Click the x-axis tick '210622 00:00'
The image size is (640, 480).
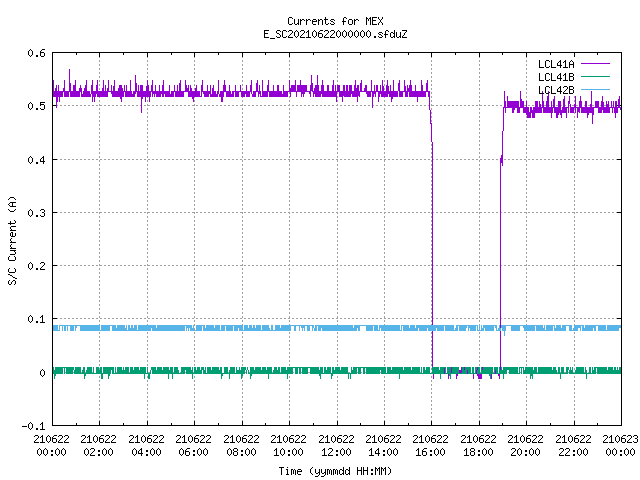(x=51, y=446)
